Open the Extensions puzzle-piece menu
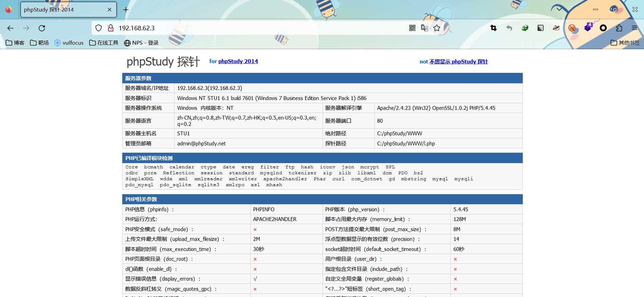Screen dimensions: 644x297 (619, 28)
